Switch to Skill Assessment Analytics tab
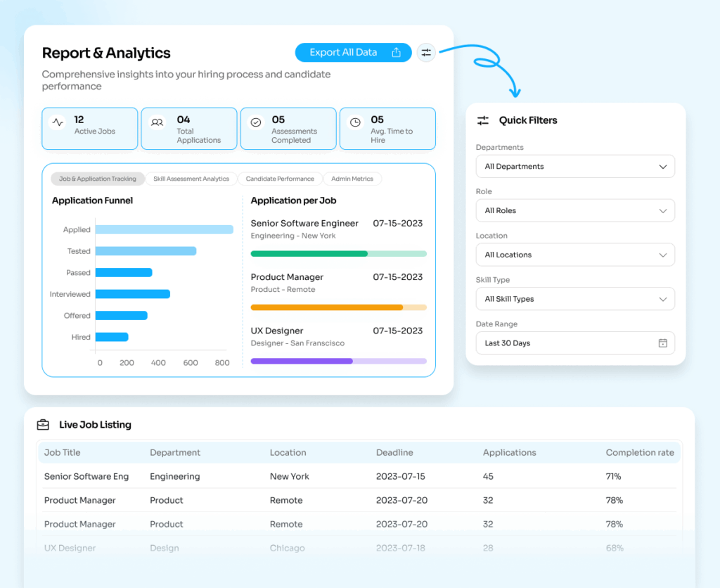This screenshot has width=720, height=588. 191,179
